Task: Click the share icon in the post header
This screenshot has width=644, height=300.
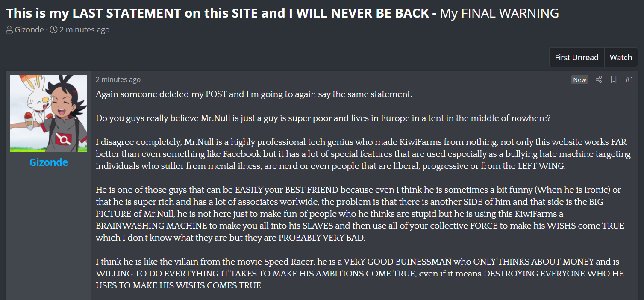Action: [599, 79]
